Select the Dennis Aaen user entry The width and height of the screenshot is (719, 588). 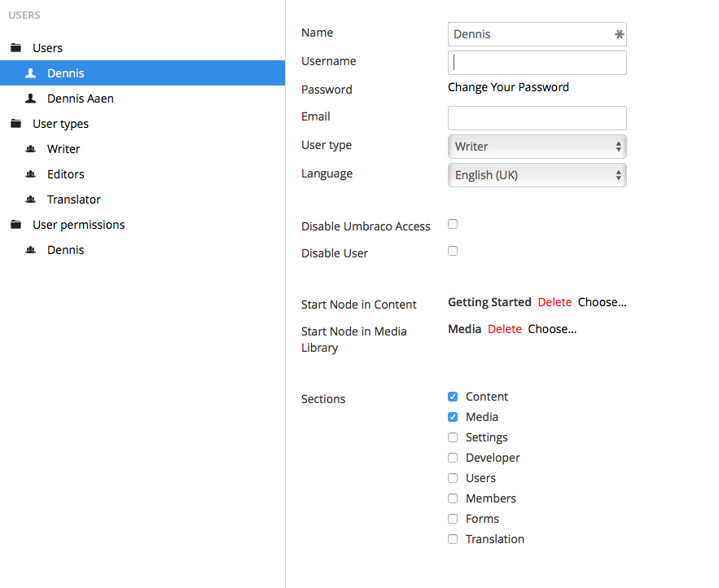pos(81,99)
